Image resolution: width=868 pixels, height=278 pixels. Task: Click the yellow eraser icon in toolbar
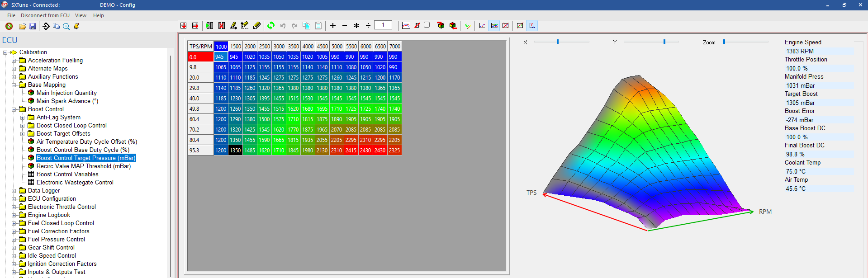click(257, 26)
